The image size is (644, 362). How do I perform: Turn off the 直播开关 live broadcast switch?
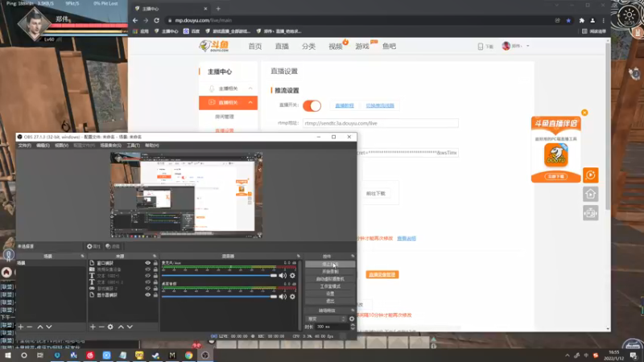pos(312,106)
